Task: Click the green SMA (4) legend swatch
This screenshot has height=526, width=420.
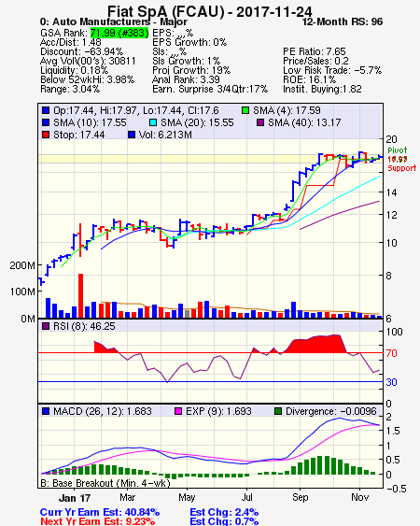Action: [245, 110]
